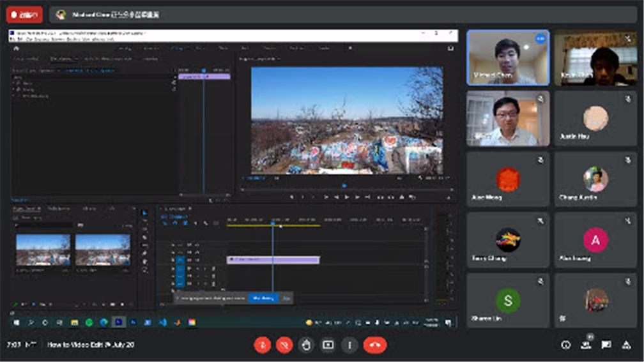Click the red recording indicator button

click(x=24, y=14)
